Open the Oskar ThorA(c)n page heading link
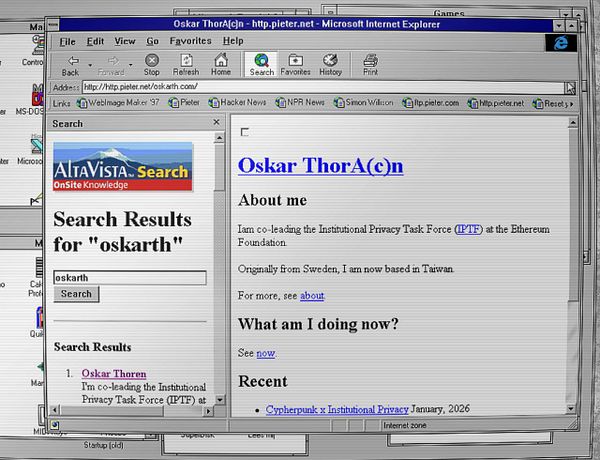600x460 pixels. 320,165
